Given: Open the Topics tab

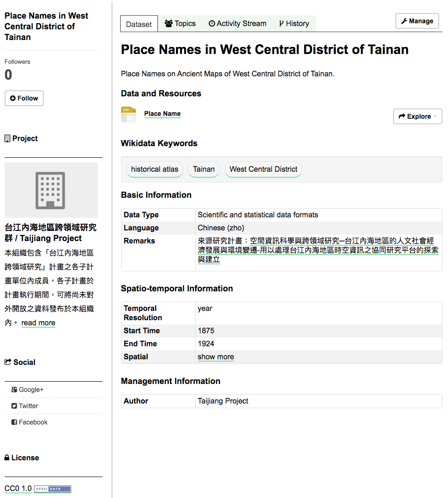Looking at the screenshot, I should click(180, 23).
